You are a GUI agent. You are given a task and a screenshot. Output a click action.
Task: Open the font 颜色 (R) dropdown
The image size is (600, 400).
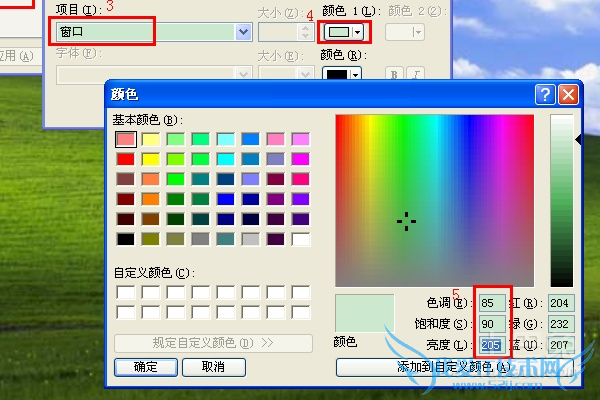point(342,73)
